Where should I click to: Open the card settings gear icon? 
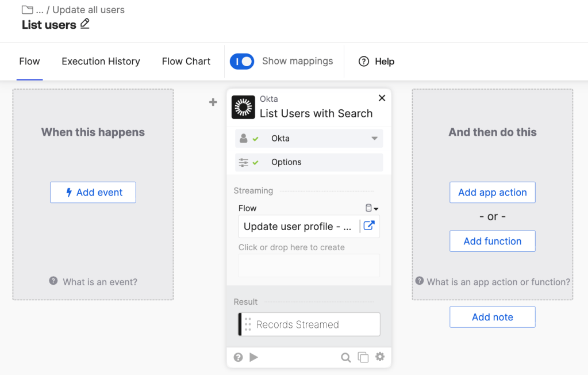pyautogui.click(x=380, y=357)
